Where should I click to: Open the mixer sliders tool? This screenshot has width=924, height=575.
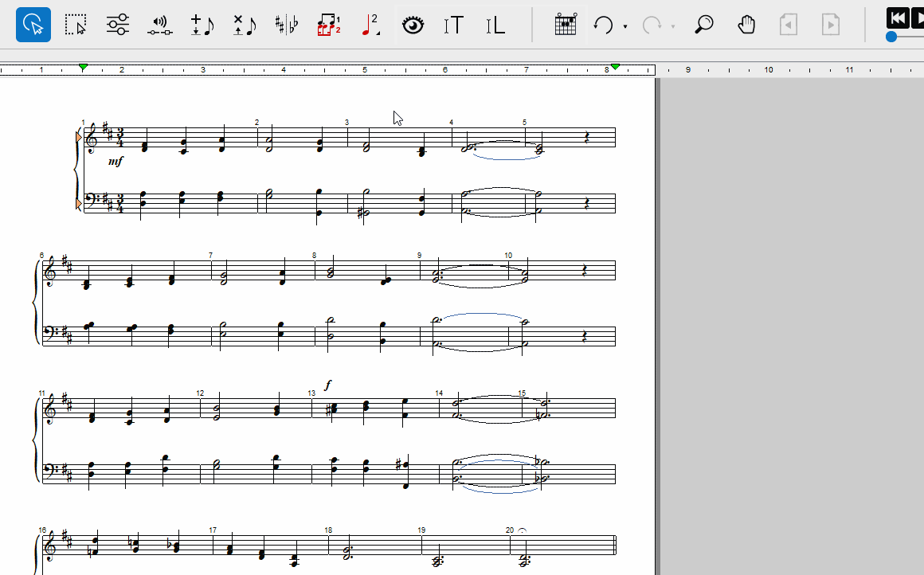coord(118,25)
